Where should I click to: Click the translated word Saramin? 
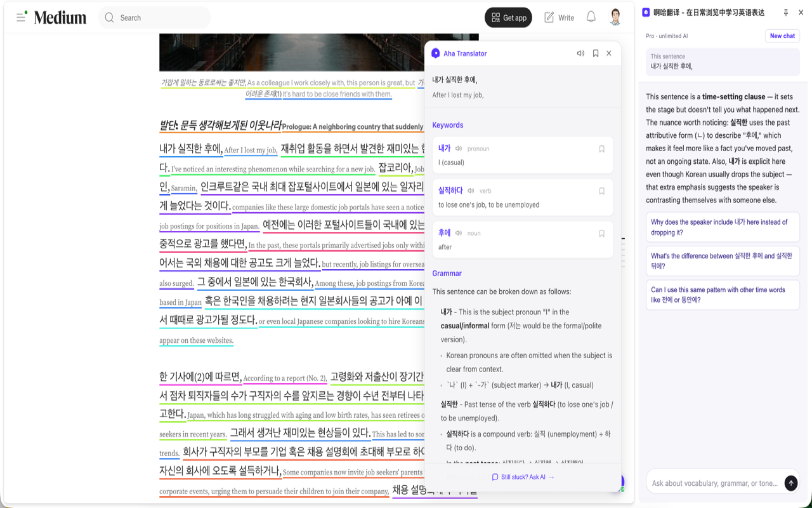[184, 188]
